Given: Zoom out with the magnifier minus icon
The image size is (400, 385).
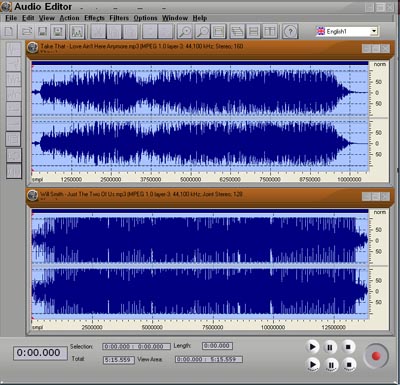Looking at the screenshot, I should pos(202,32).
